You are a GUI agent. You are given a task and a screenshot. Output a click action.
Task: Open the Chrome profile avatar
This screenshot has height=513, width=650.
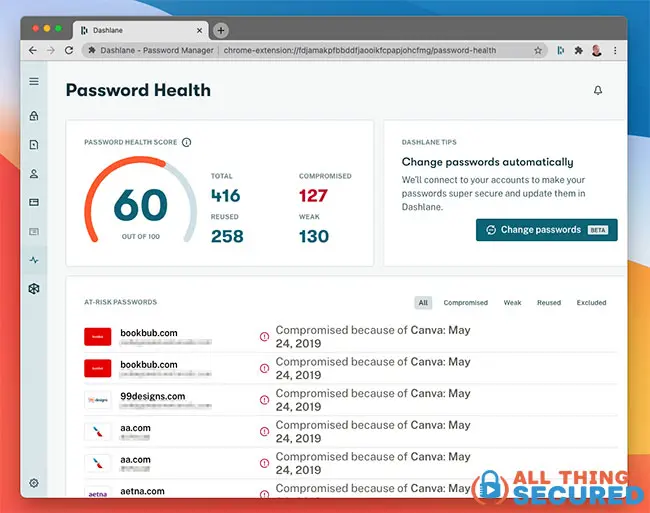coord(597,51)
